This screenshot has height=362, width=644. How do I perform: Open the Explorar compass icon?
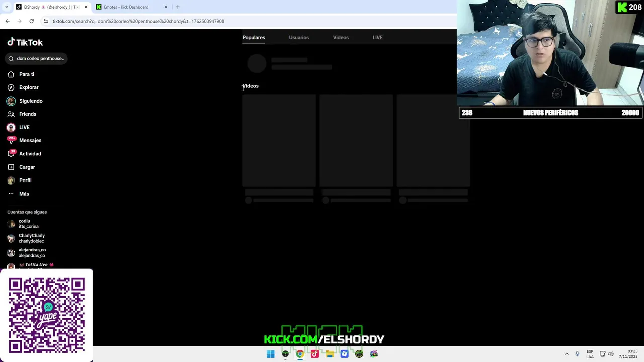11,87
